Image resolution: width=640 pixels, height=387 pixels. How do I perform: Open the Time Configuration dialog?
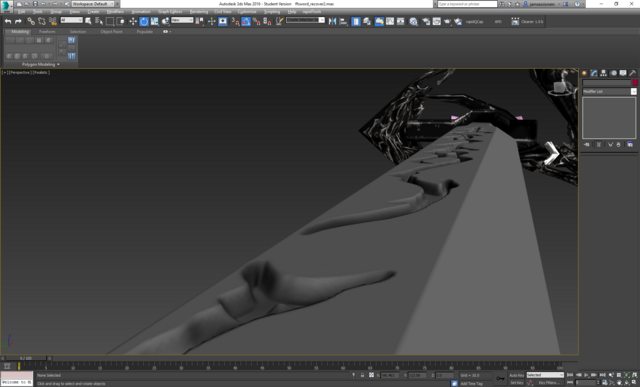pyautogui.click(x=604, y=383)
